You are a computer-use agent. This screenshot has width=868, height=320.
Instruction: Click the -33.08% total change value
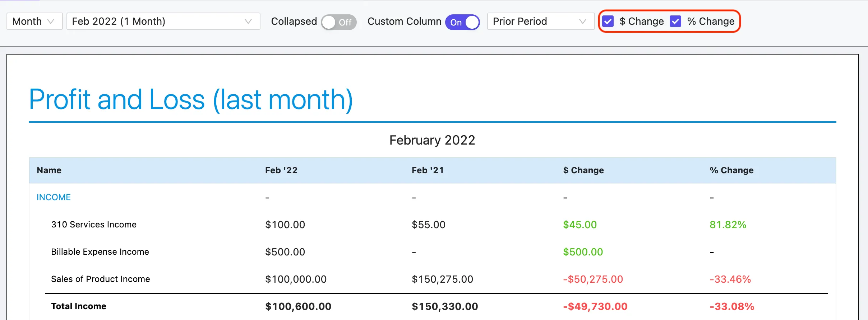coord(732,306)
